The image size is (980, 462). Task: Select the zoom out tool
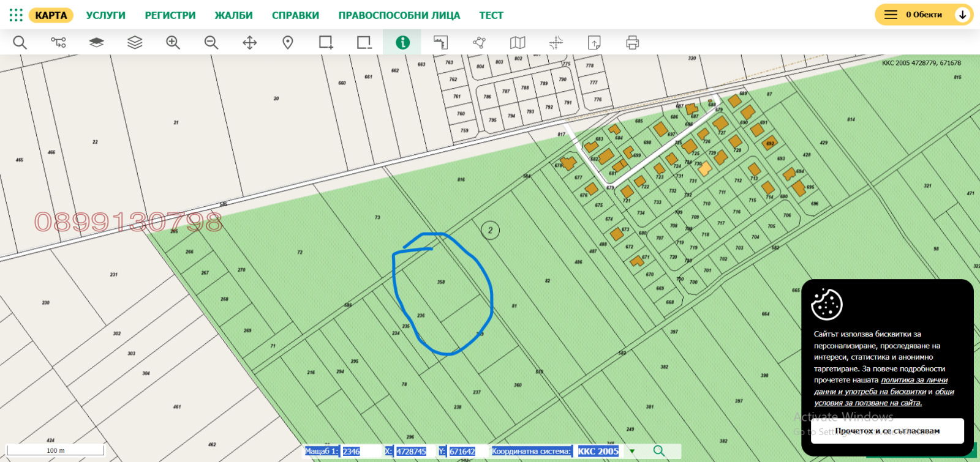coord(211,42)
